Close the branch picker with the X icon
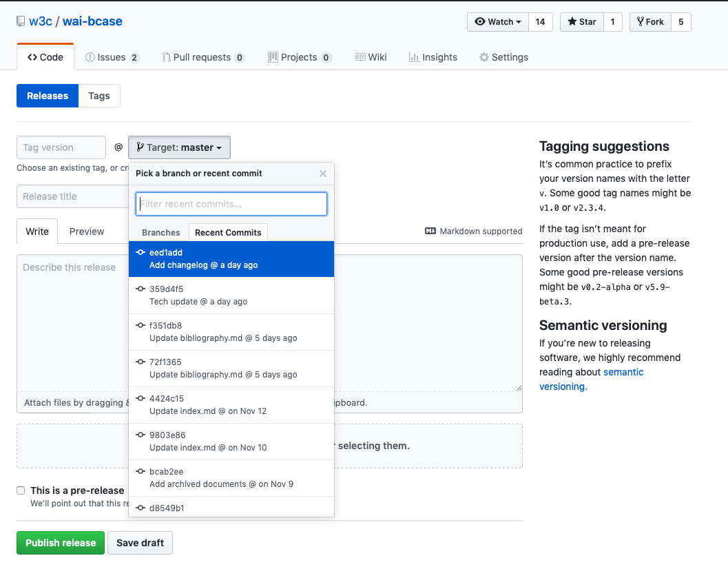The height and width of the screenshot is (569, 728). pyautogui.click(x=322, y=174)
